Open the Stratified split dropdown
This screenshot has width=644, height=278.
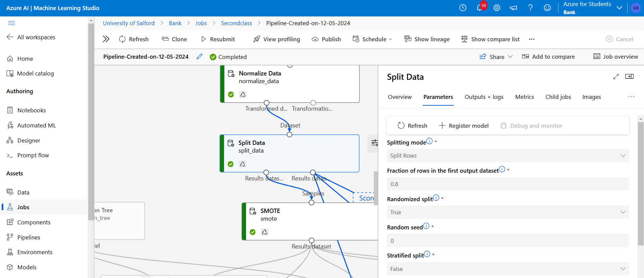click(508, 269)
